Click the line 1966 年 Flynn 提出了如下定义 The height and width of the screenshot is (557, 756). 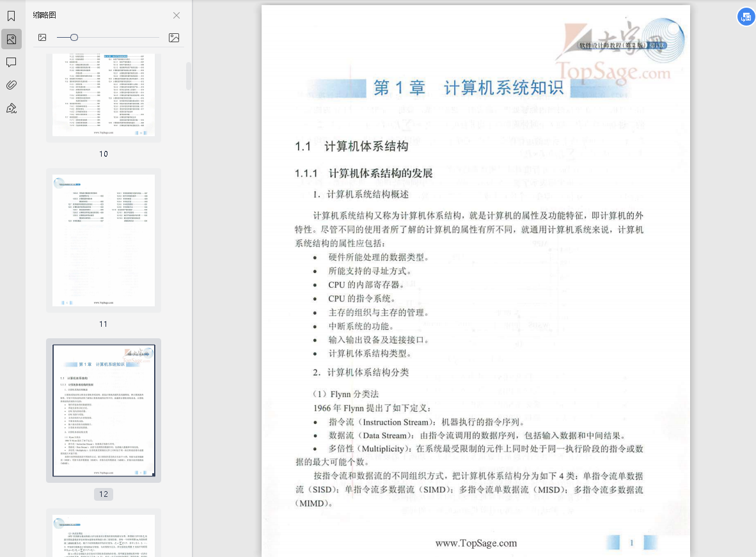[x=372, y=408]
